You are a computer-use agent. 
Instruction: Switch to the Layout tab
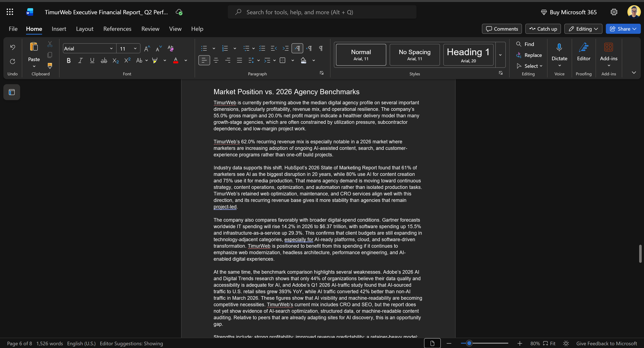85,29
